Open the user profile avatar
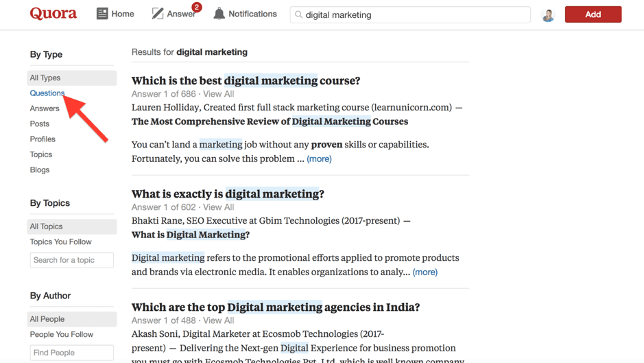The height and width of the screenshot is (363, 644). pos(548,15)
